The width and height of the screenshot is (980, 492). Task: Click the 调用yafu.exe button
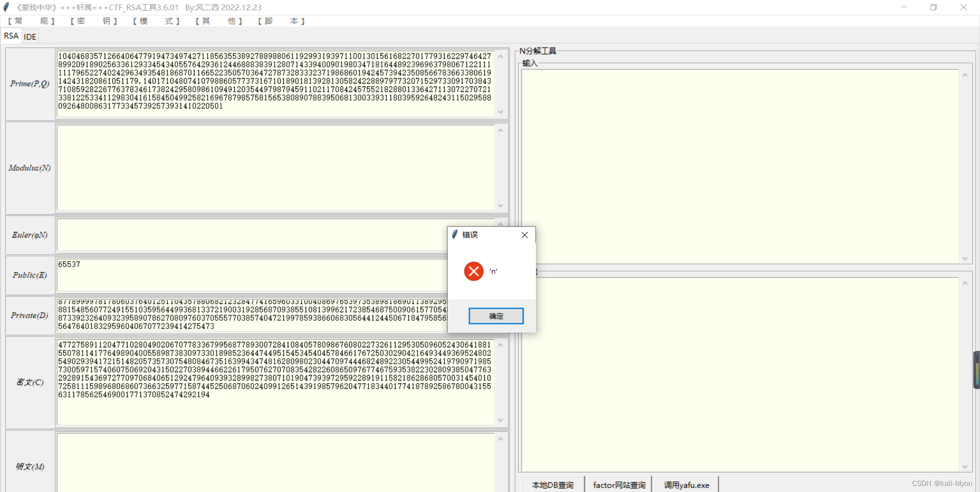[685, 485]
